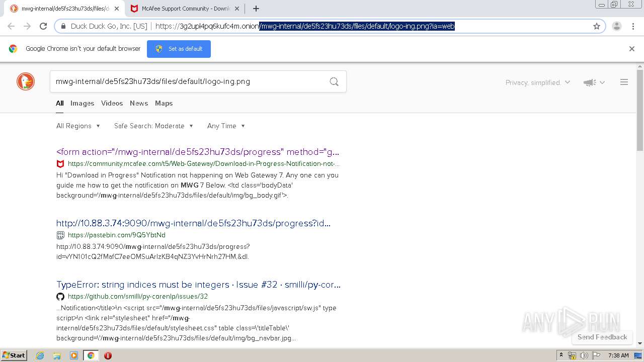Click the address bar URL text
Screen dimensions: 644x362
[305, 26]
